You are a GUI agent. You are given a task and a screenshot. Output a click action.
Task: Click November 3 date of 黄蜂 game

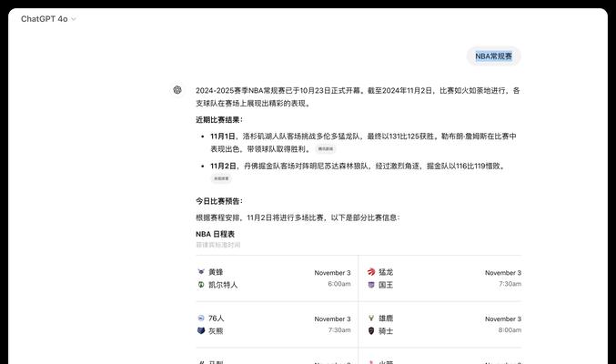[x=332, y=273]
